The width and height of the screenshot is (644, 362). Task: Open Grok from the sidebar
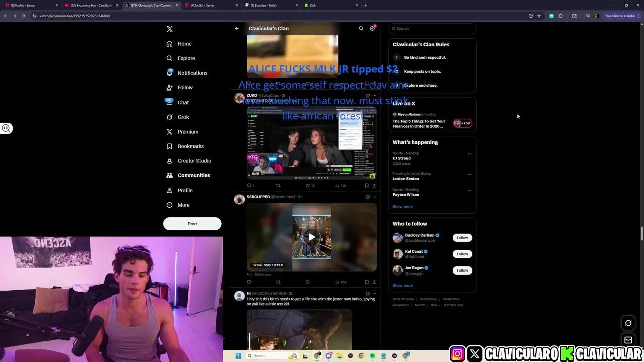pyautogui.click(x=183, y=117)
